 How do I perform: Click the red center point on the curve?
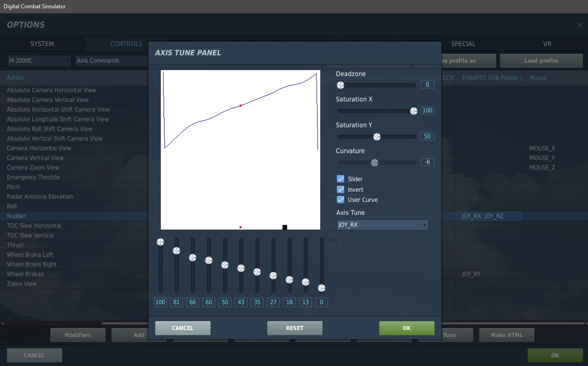point(241,106)
